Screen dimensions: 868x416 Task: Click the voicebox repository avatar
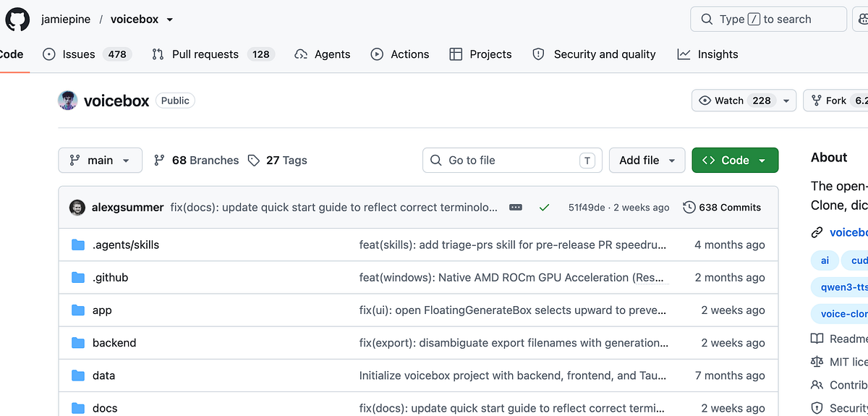pos(68,101)
